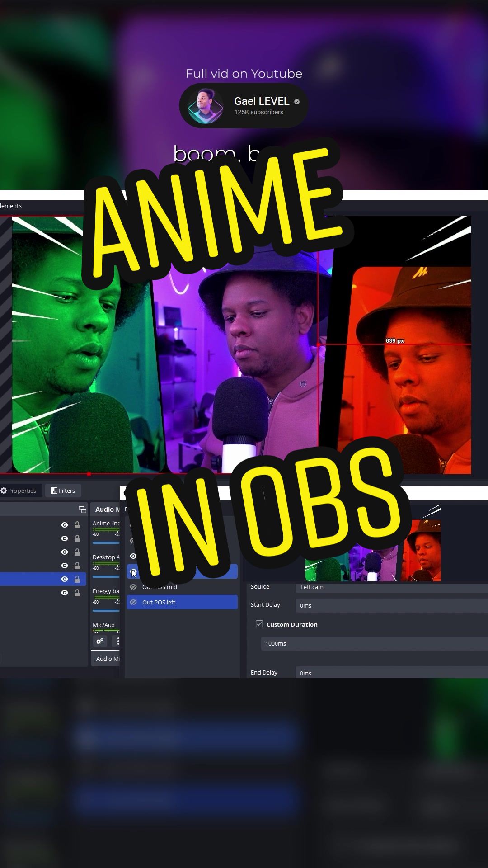Open advanced audio properties gear icon
This screenshot has height=868, width=488.
pyautogui.click(x=100, y=641)
